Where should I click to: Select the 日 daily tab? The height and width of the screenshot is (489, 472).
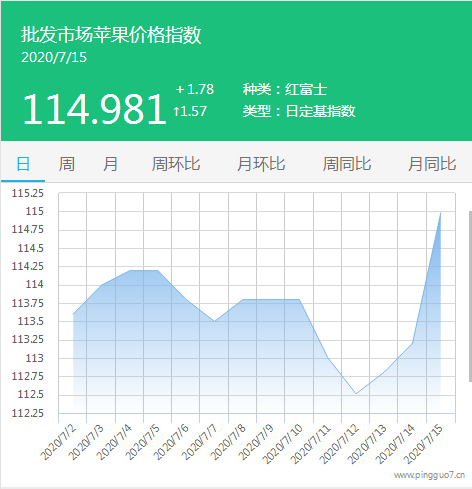click(23, 164)
